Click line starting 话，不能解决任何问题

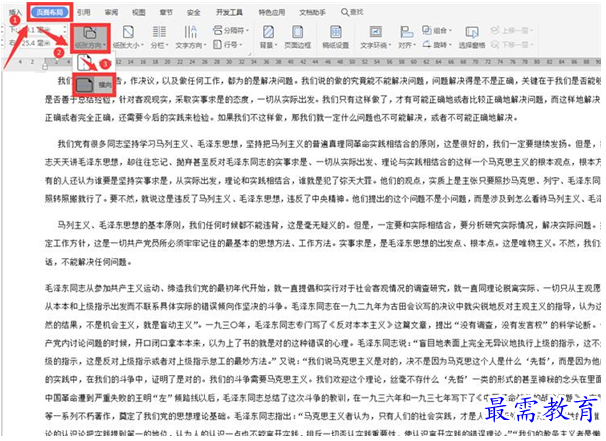(88, 262)
